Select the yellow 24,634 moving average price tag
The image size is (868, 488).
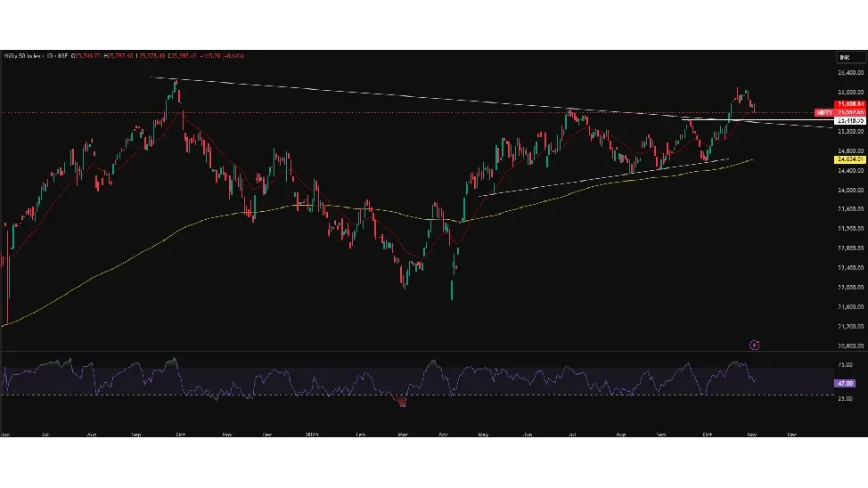point(849,159)
